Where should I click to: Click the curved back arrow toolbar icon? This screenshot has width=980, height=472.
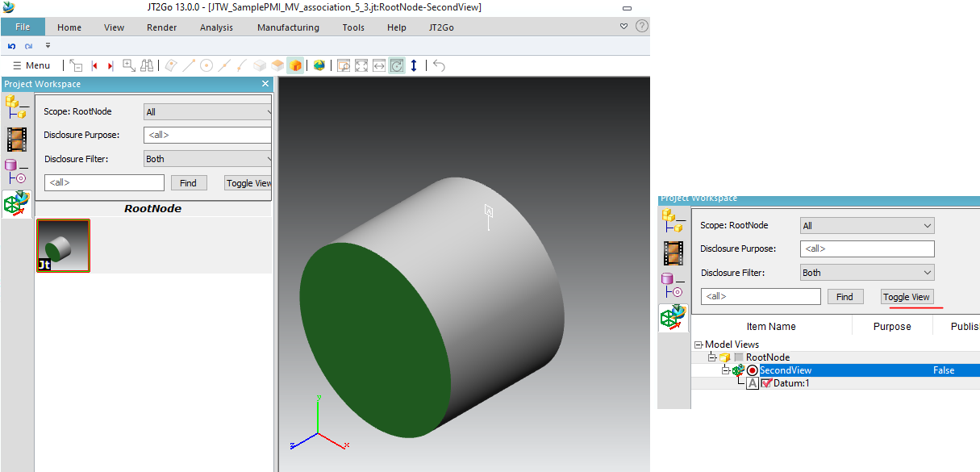pos(439,65)
